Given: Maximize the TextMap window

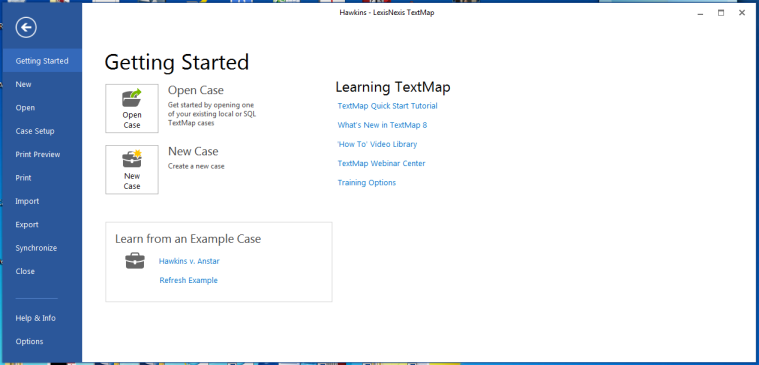Looking at the screenshot, I should coord(721,13).
